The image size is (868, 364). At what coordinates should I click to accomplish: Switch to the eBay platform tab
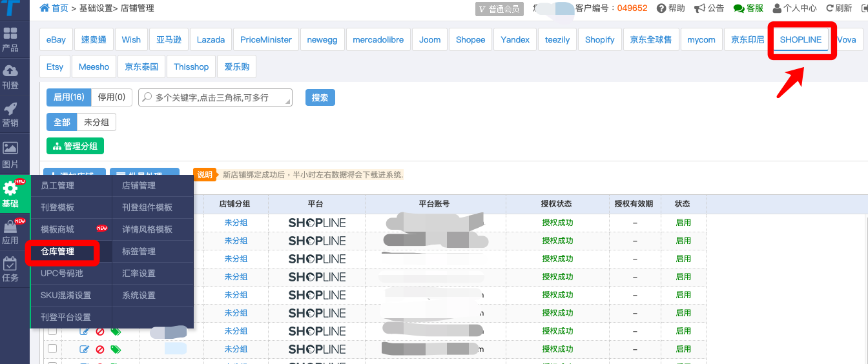(56, 39)
